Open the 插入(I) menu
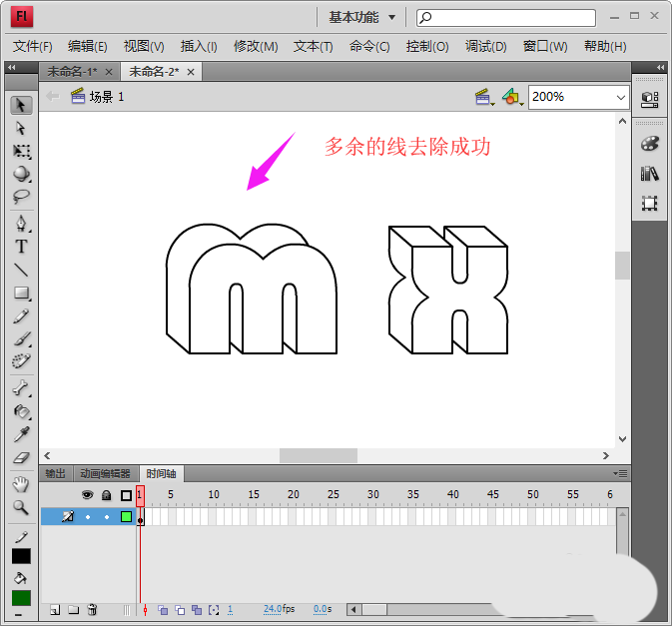672x626 pixels. click(x=199, y=46)
